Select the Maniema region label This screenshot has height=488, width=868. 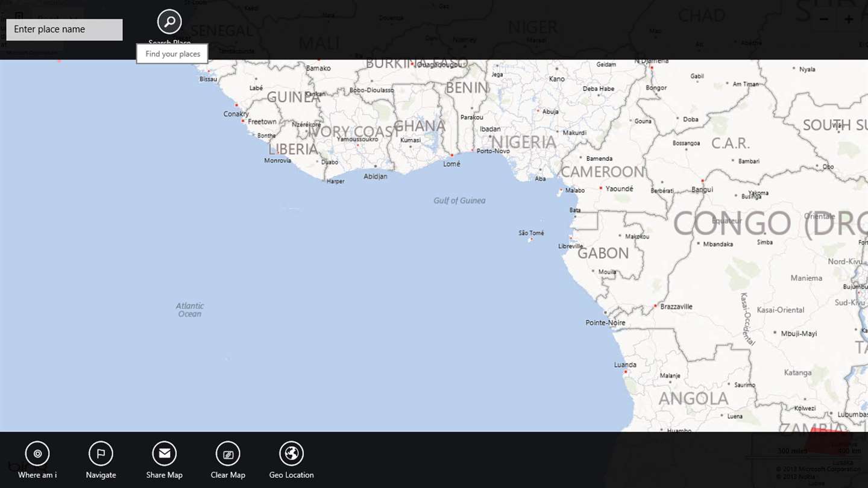tap(807, 278)
